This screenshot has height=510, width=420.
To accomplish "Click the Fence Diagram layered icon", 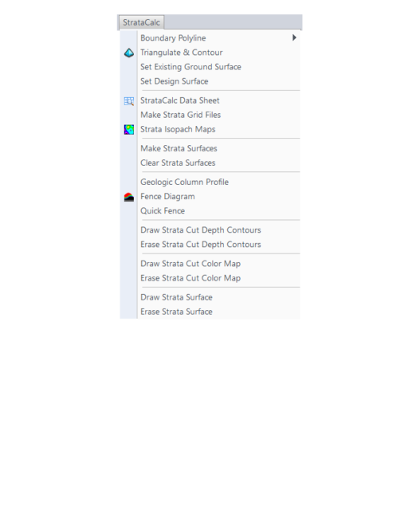I will click(129, 197).
